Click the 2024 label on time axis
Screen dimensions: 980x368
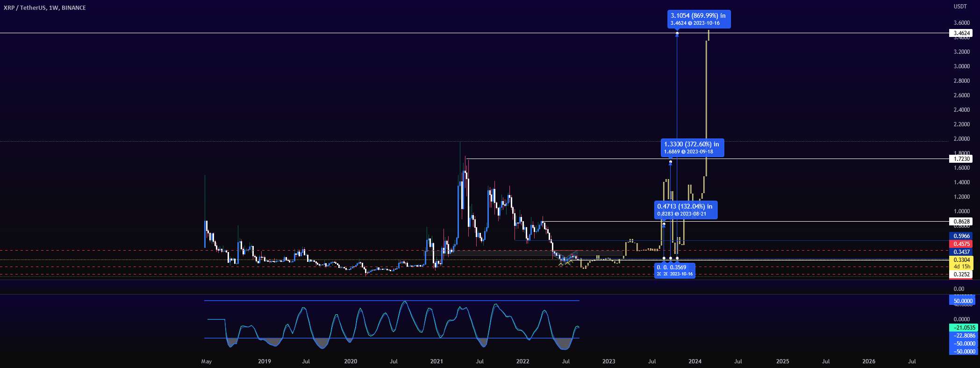(695, 361)
